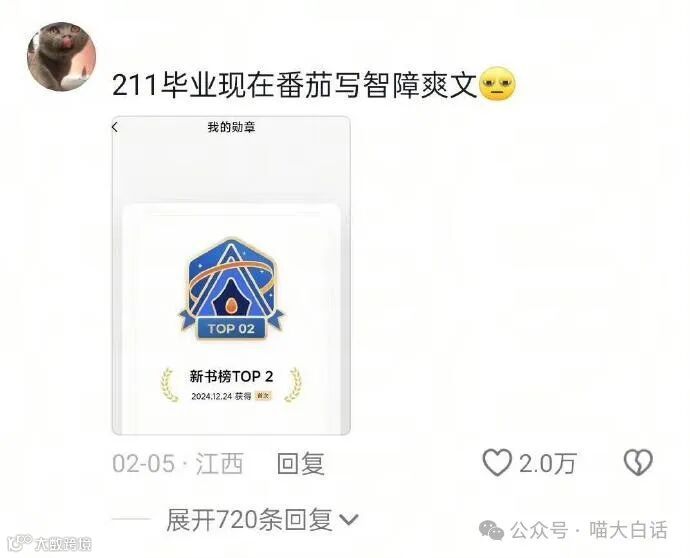The height and width of the screenshot is (558, 690).
Task: Tap the back arrow beside 我的勋章
Action: tap(115, 127)
